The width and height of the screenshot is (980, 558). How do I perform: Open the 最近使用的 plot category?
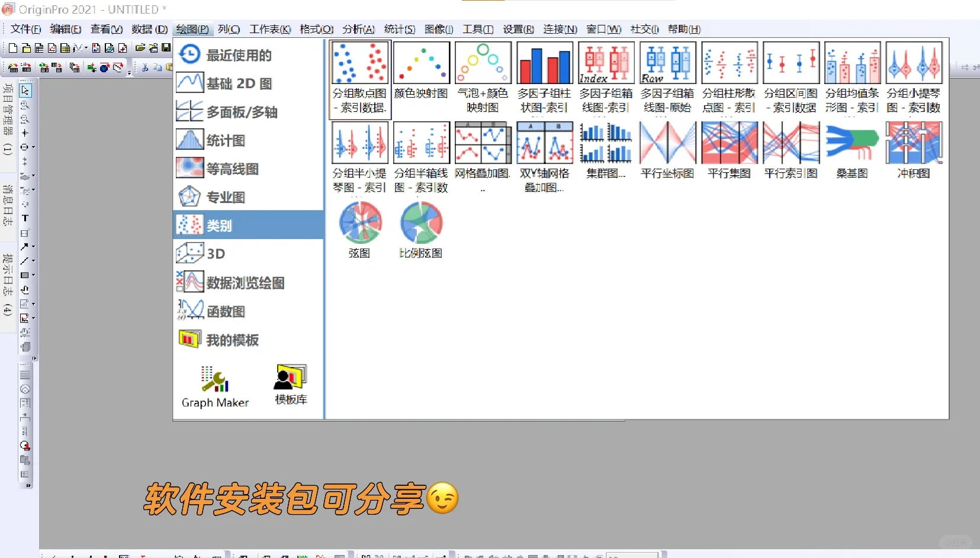coord(248,55)
